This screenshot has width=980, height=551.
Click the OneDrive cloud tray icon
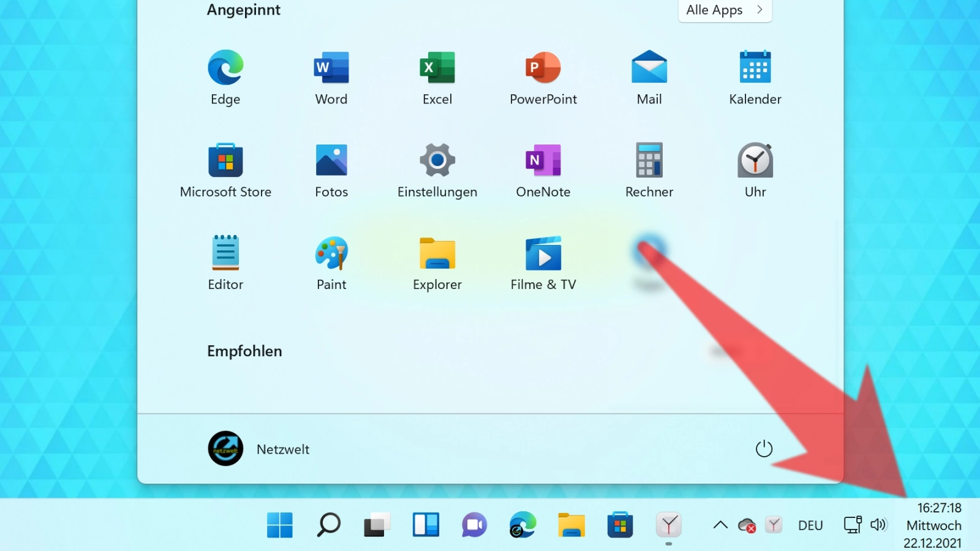(x=747, y=525)
